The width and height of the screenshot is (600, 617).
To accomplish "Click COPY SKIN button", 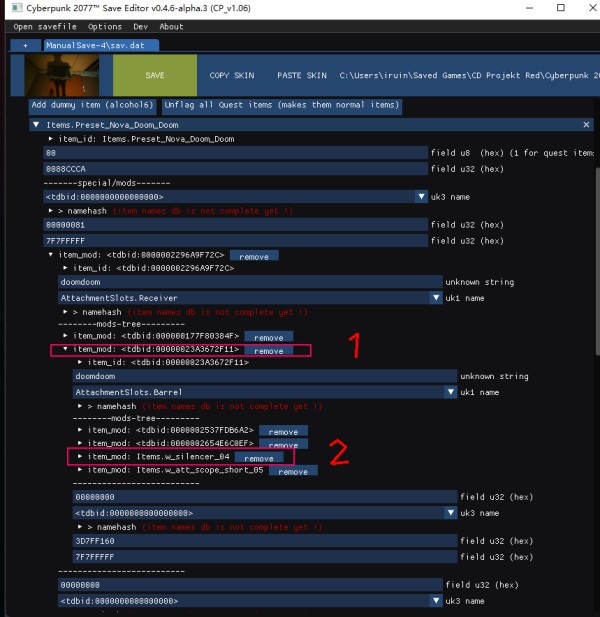I will [x=231, y=75].
